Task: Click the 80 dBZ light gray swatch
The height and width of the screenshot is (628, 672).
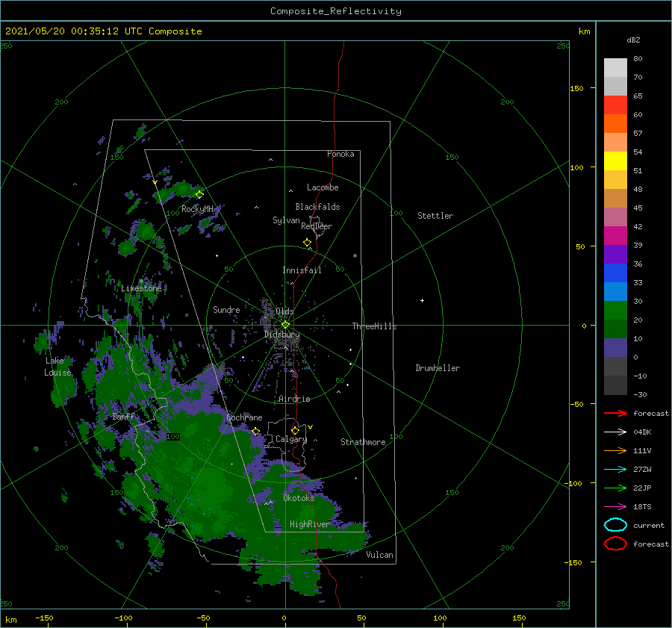Action: [615, 67]
